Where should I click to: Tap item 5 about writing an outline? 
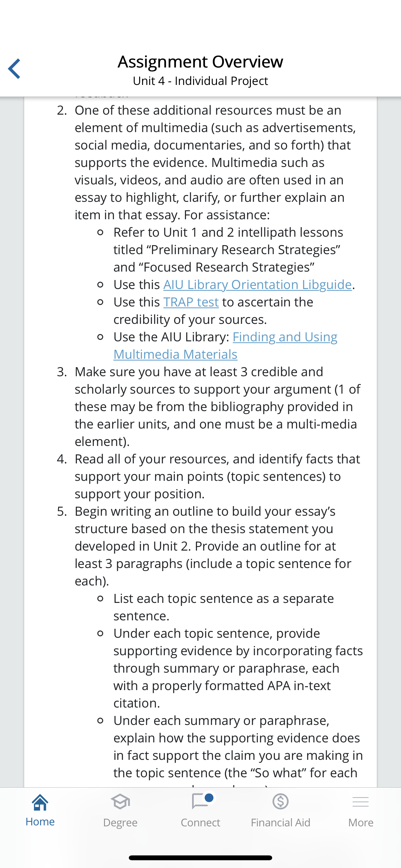(x=210, y=546)
